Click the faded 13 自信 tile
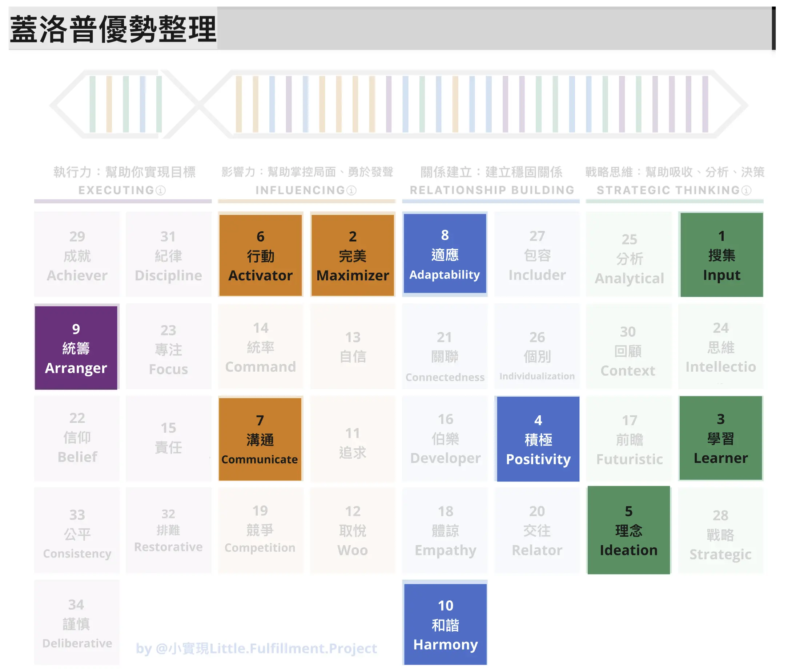 [353, 347]
